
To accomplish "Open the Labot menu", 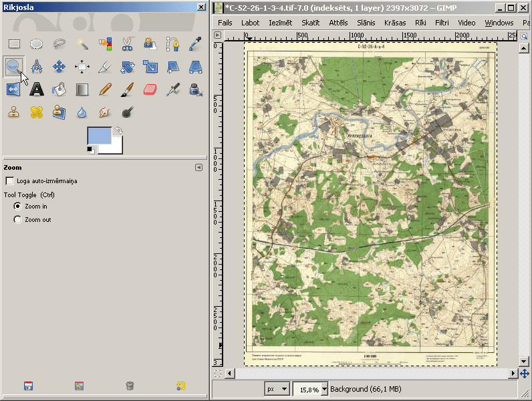I will point(251,23).
